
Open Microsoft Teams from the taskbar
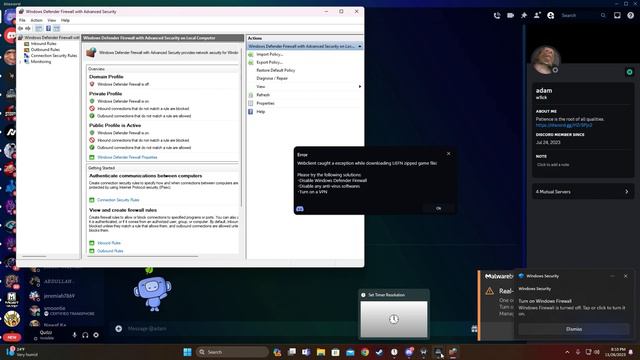[x=306, y=352]
